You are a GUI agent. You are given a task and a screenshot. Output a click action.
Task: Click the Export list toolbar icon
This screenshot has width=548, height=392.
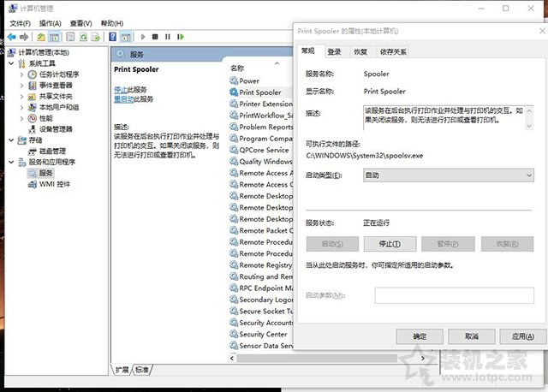96,37
